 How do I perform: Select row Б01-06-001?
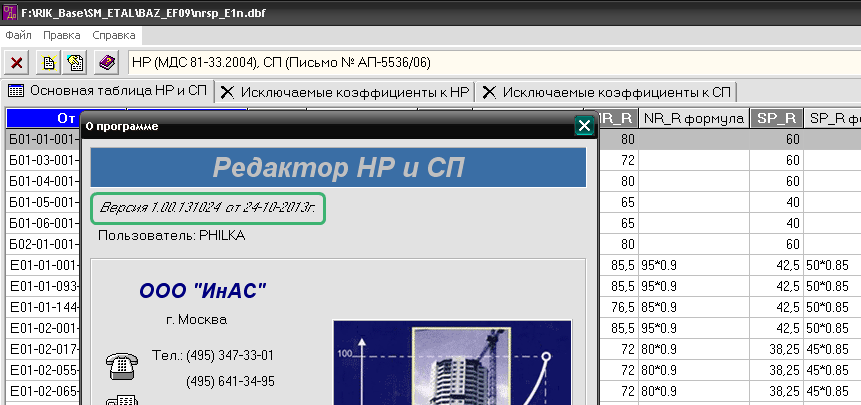click(43, 223)
